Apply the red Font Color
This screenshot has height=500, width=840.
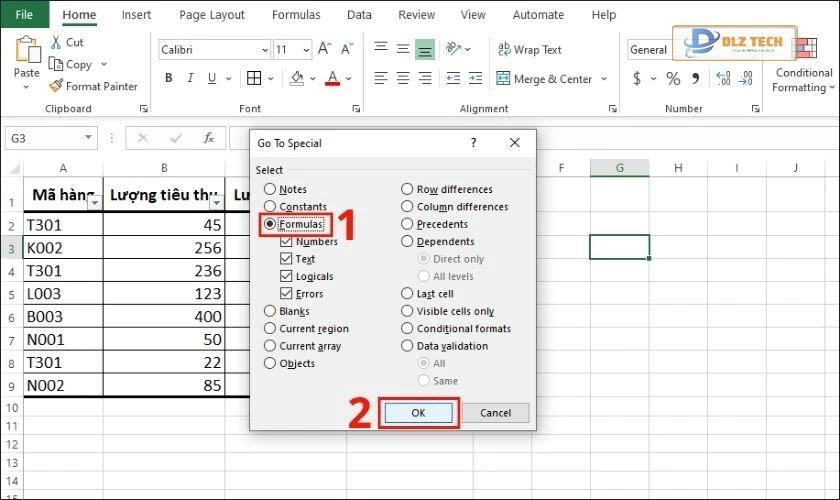333,79
